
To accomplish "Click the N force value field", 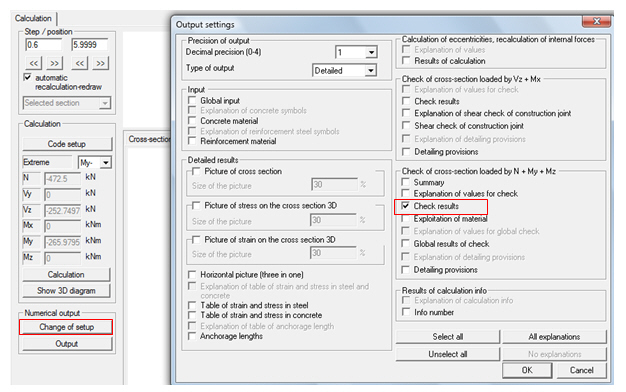I will [x=62, y=179].
